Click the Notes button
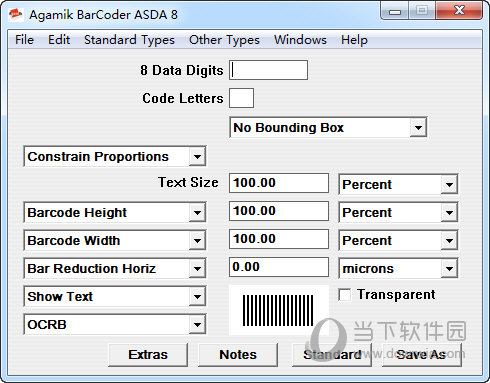The image size is (490, 383). coord(238,355)
